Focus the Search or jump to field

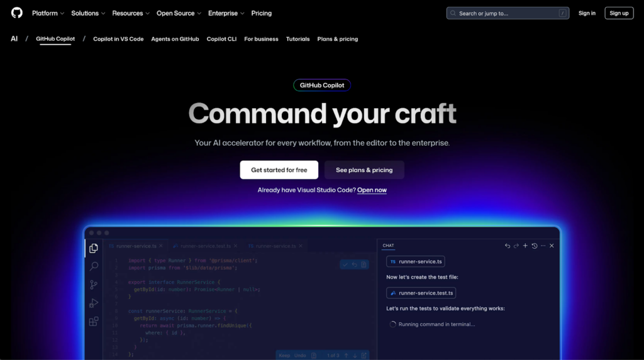[508, 13]
